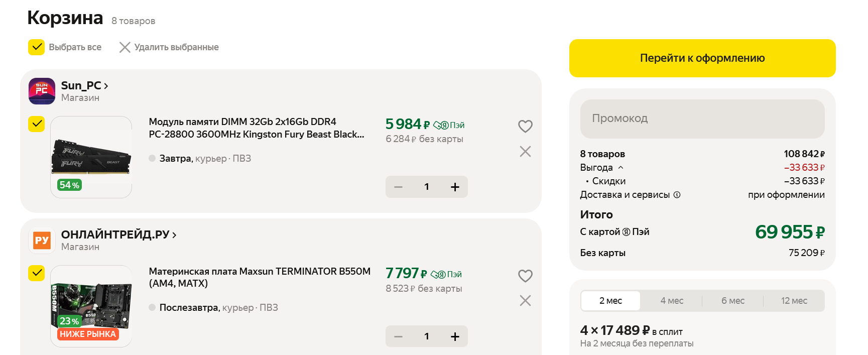Toggle the "Выбрать все" checkbox
This screenshot has height=355, width=868.
(x=36, y=47)
